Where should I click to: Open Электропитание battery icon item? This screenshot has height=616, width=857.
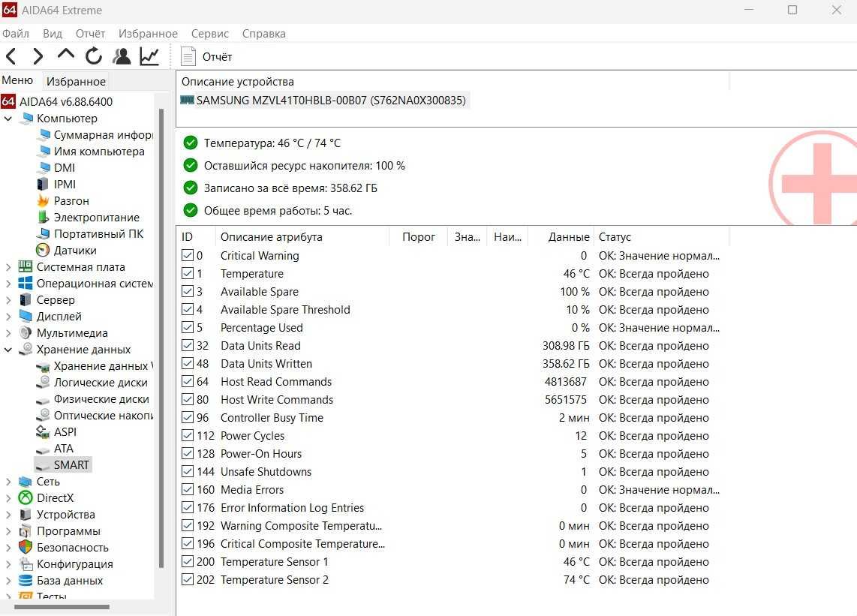[44, 217]
